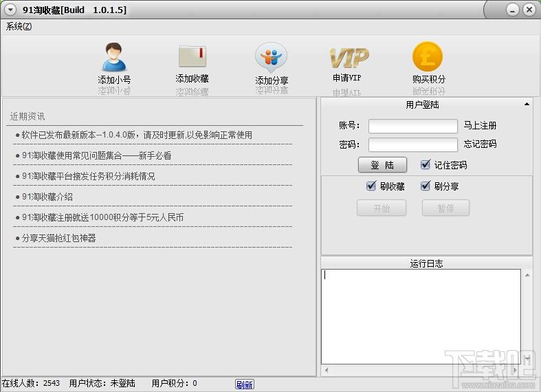Click the 暂停 button
541x392 pixels.
445,208
